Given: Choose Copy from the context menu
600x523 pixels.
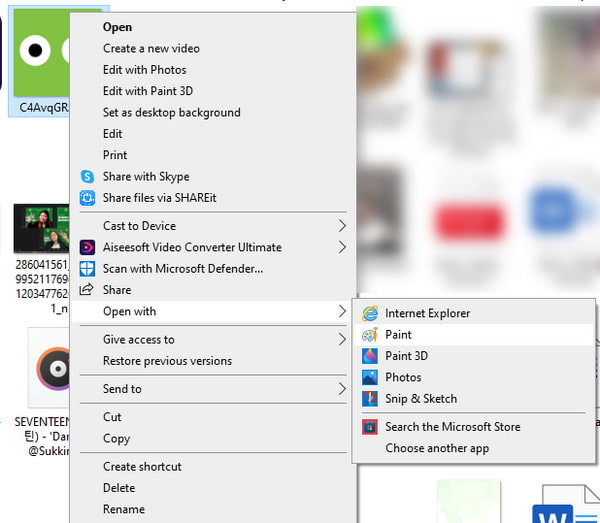Looking at the screenshot, I should tap(214, 438).
